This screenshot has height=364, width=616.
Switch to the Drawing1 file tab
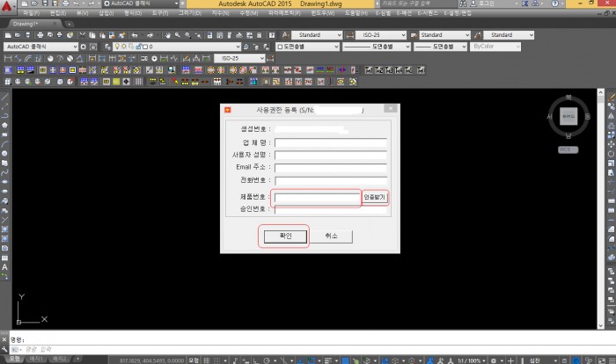[x=26, y=24]
